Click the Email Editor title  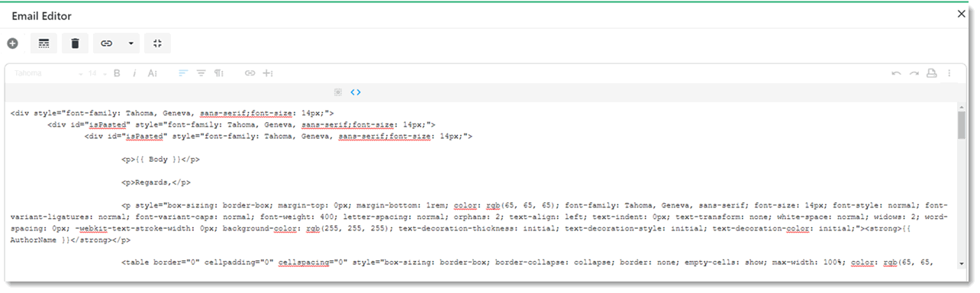pyautogui.click(x=41, y=15)
